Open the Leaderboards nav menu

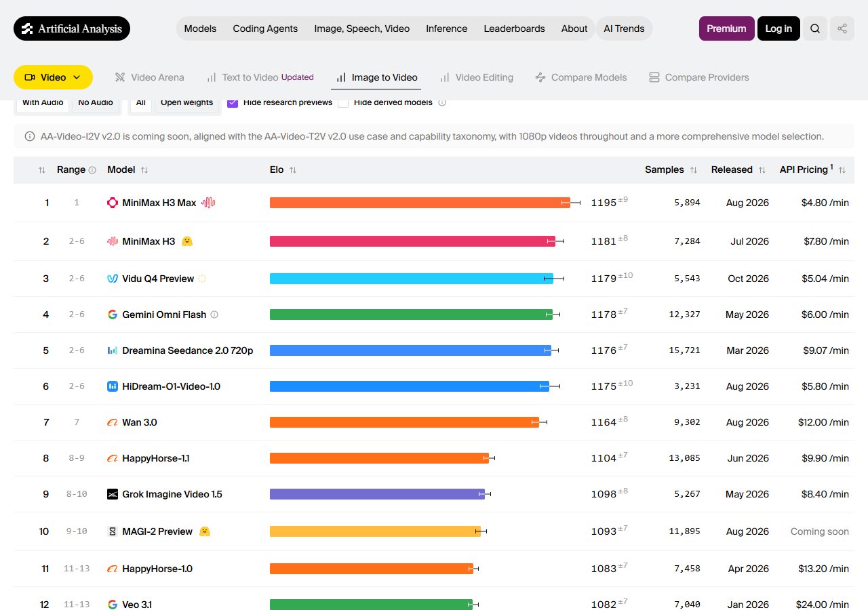tap(514, 28)
